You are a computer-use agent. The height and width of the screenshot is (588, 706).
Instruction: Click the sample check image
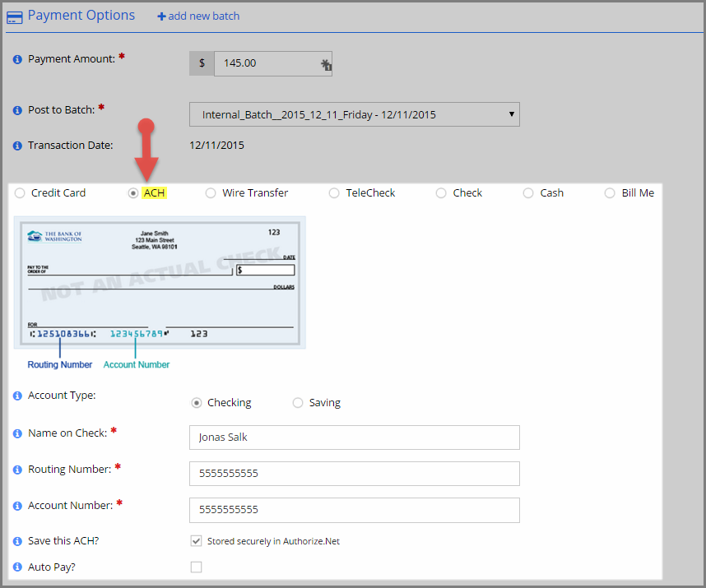pos(160,283)
